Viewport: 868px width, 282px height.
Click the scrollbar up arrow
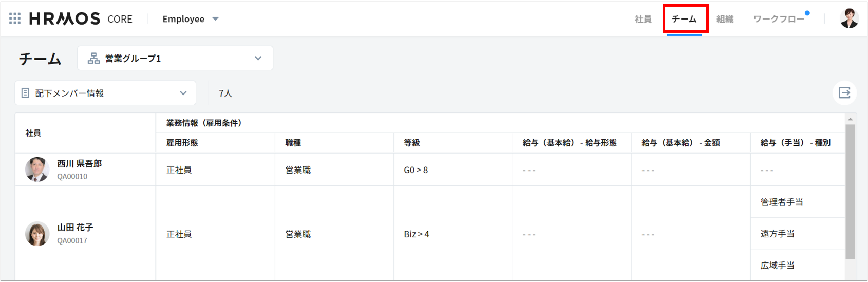(850, 119)
